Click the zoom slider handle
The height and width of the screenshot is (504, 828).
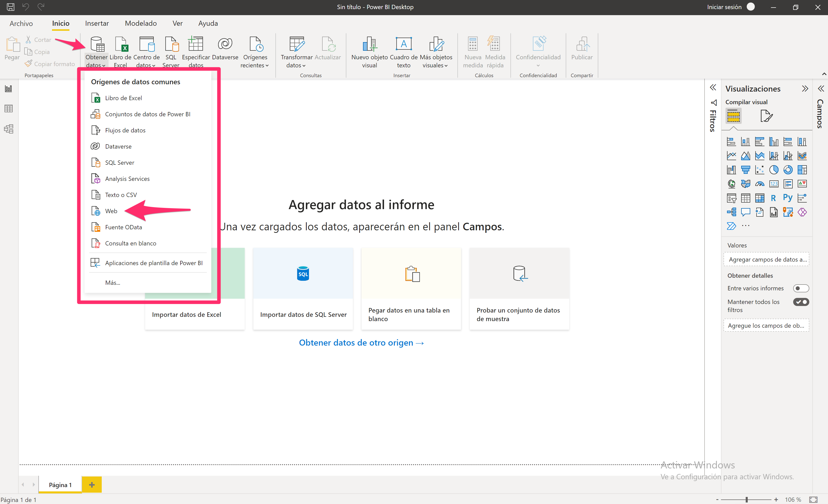(747, 500)
